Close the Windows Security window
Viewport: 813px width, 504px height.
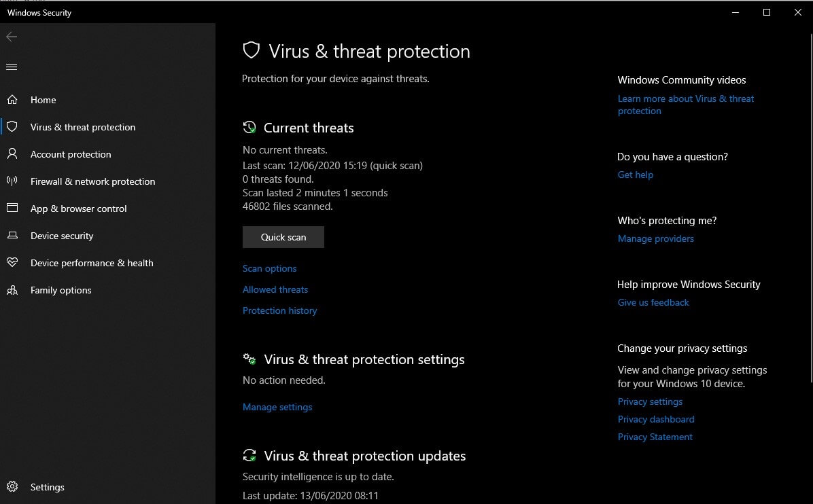pos(797,12)
